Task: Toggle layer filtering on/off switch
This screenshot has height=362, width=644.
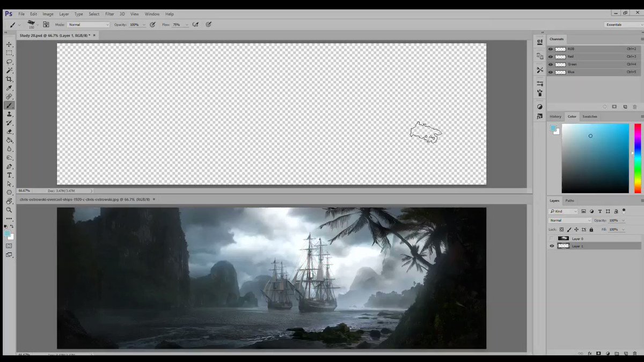Action: click(x=624, y=211)
